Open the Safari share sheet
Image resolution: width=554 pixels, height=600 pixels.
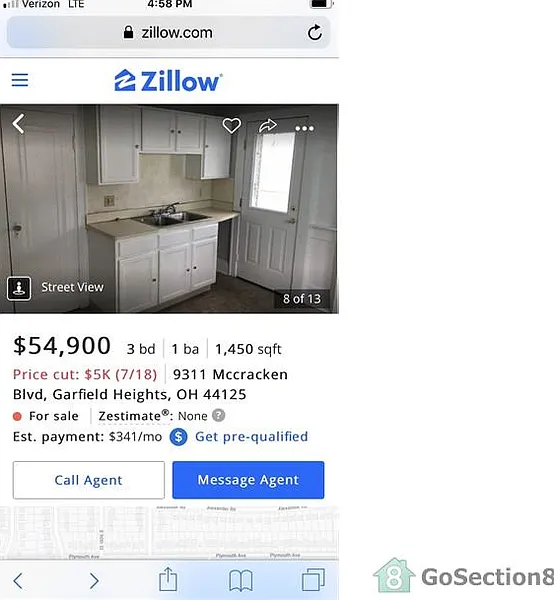[168, 579]
